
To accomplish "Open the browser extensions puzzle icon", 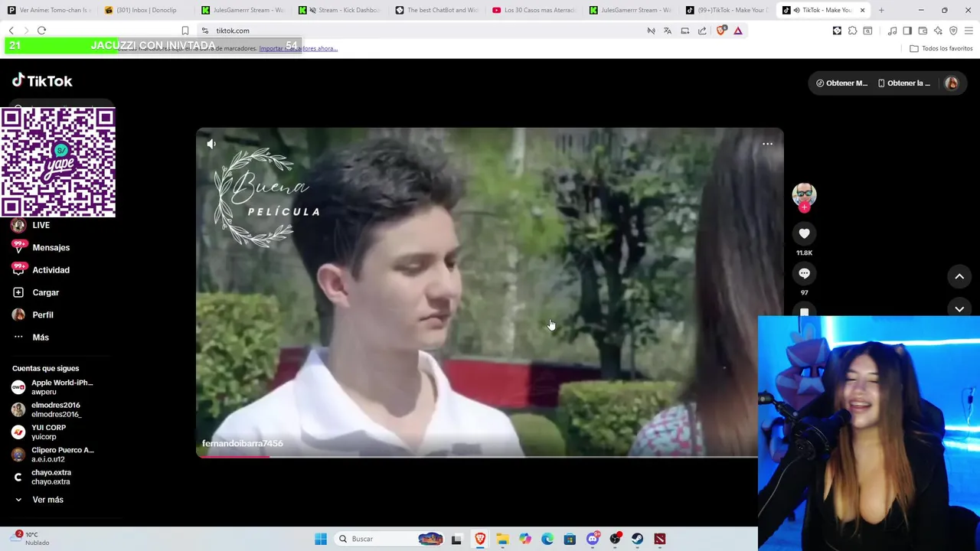I will pyautogui.click(x=852, y=31).
